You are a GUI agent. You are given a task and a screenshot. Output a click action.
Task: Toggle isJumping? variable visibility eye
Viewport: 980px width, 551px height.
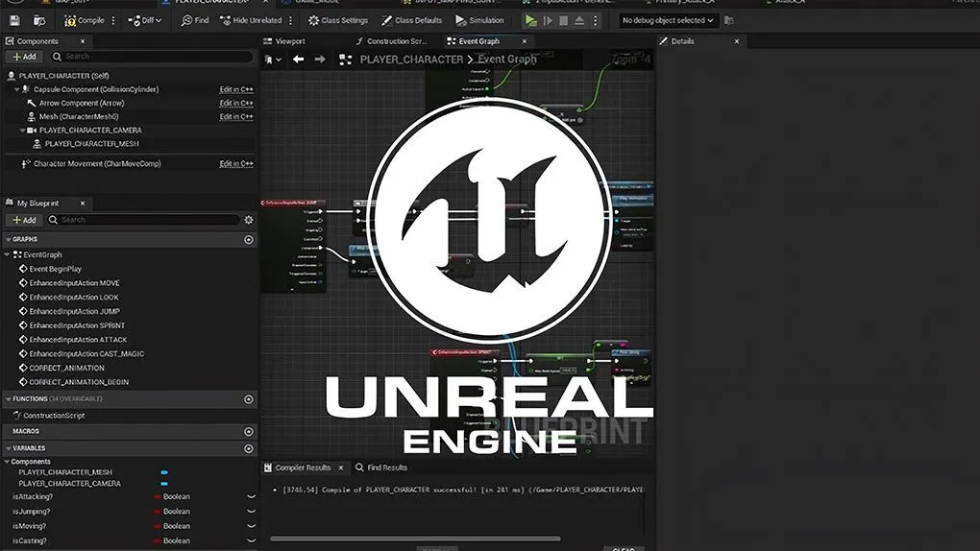tap(252, 512)
